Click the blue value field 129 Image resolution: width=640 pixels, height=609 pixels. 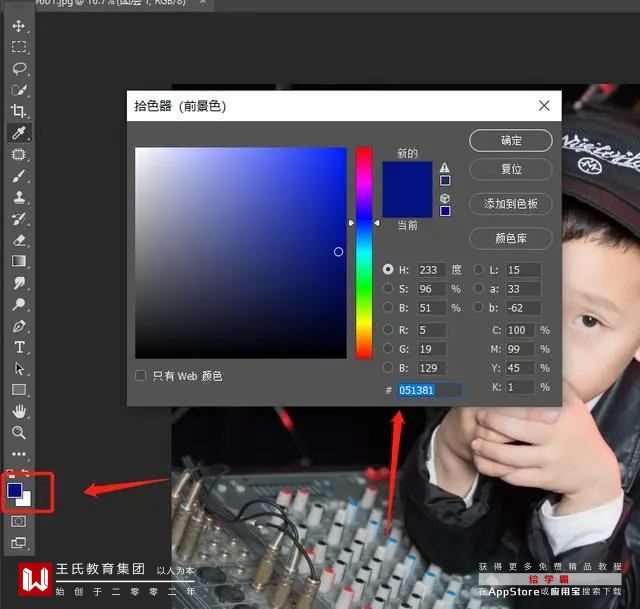[x=431, y=368]
